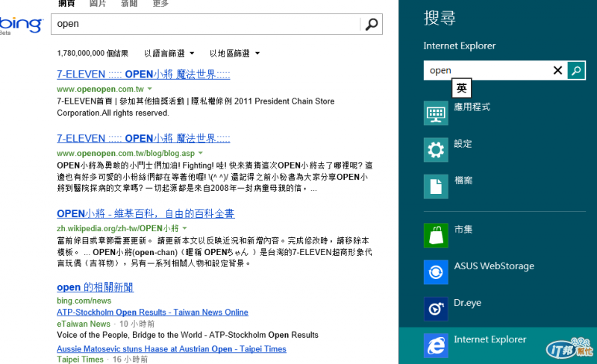Open ATP-Stockholm Open Results news link
This screenshot has height=364, width=597.
152,313
